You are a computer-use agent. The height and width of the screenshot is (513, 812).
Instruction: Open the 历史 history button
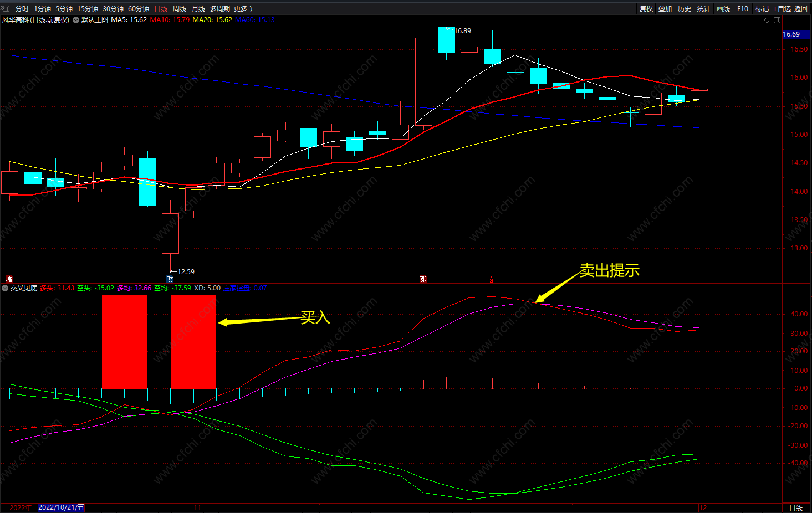(x=685, y=8)
